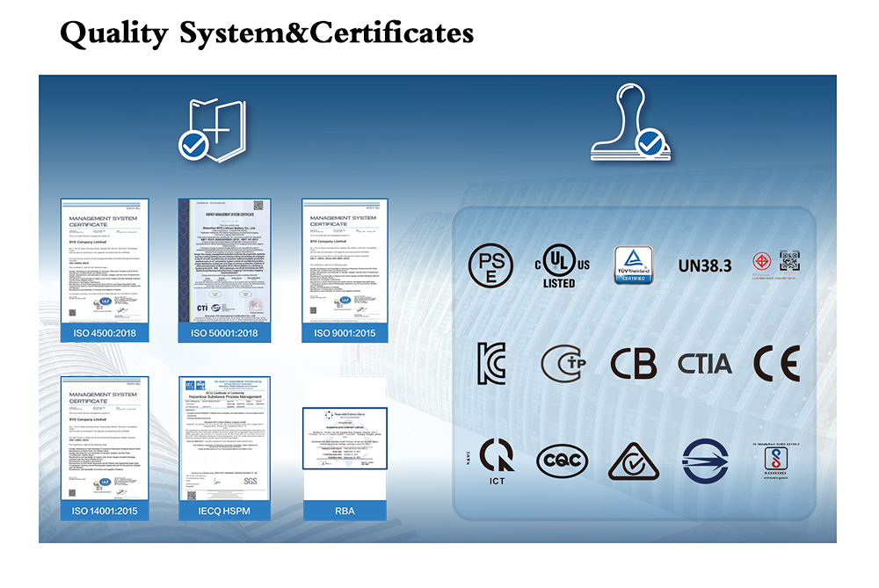The width and height of the screenshot is (879, 588).
Task: Open the ISO 14001:2015 certificate thumbnail
Action: 105,439
